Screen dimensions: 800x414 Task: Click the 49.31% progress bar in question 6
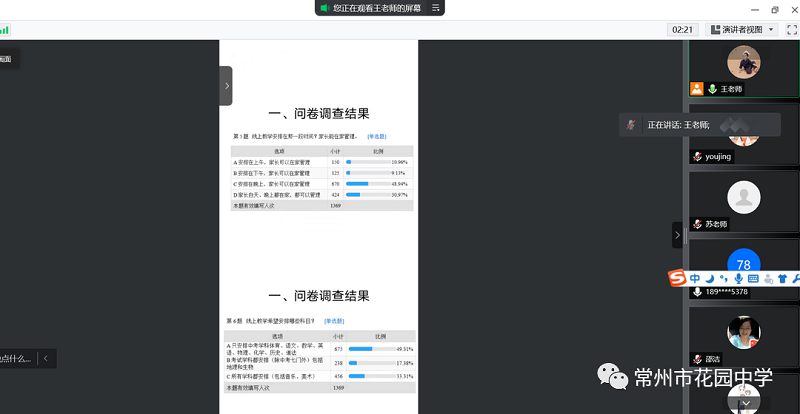pos(372,349)
